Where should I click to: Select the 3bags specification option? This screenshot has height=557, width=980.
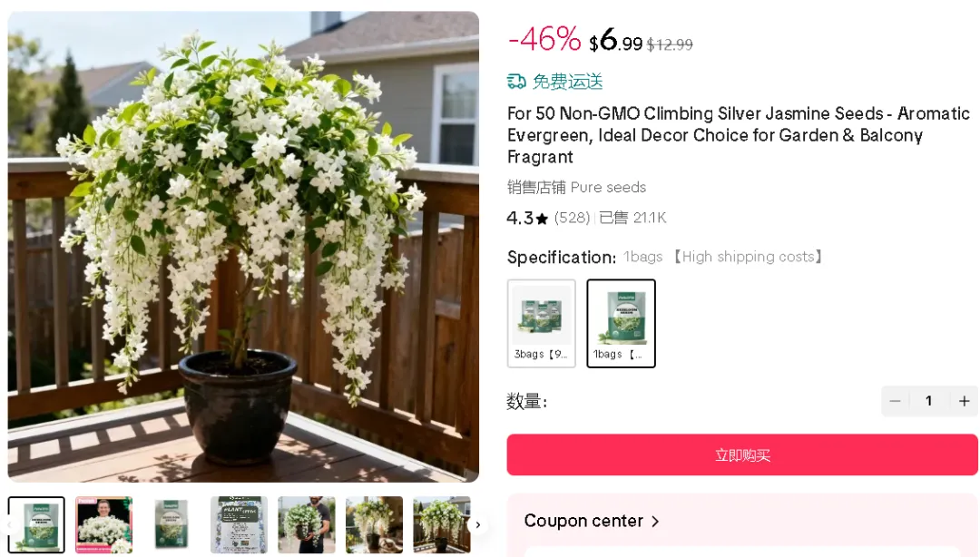541,323
